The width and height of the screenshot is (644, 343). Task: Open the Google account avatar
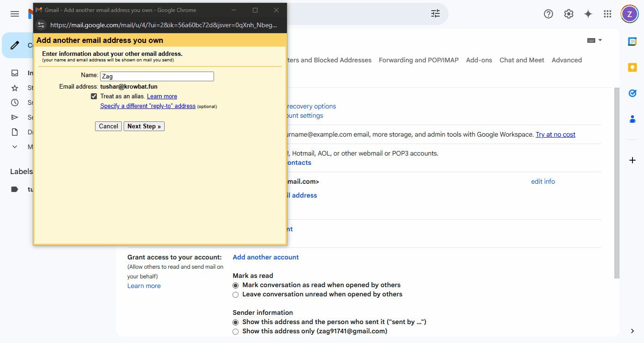[630, 14]
